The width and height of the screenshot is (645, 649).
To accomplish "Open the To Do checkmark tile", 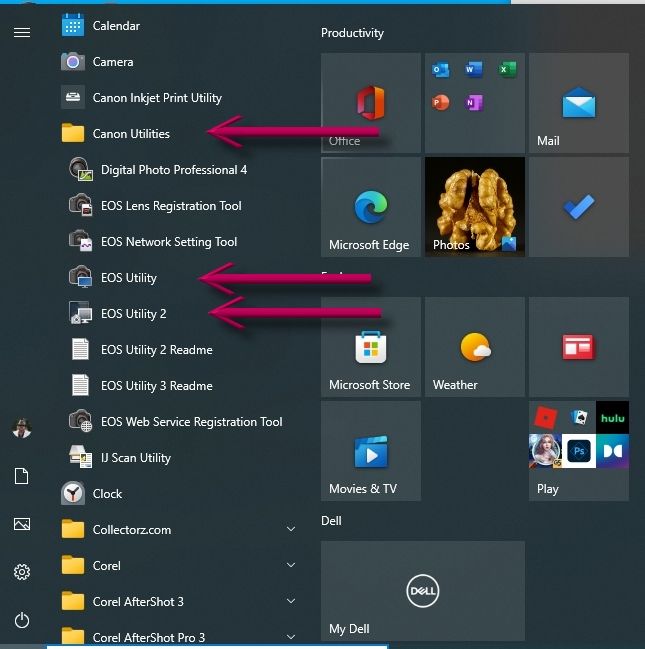I will [x=579, y=207].
